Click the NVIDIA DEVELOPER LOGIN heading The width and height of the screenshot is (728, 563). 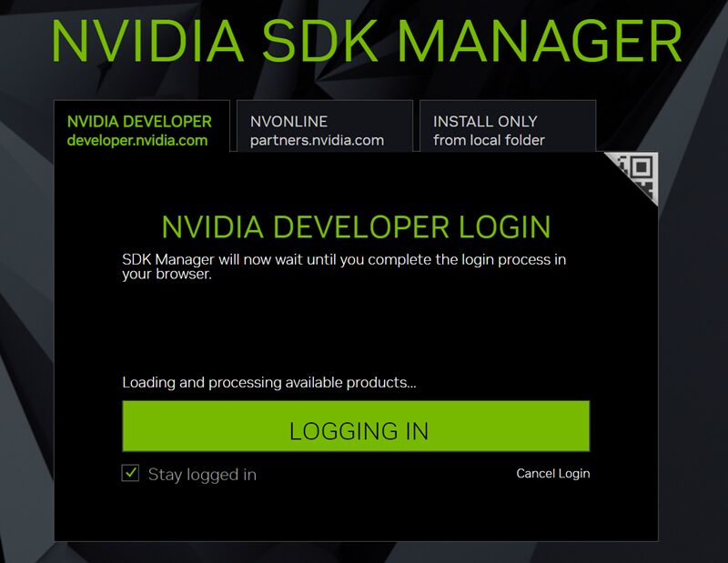click(x=356, y=226)
